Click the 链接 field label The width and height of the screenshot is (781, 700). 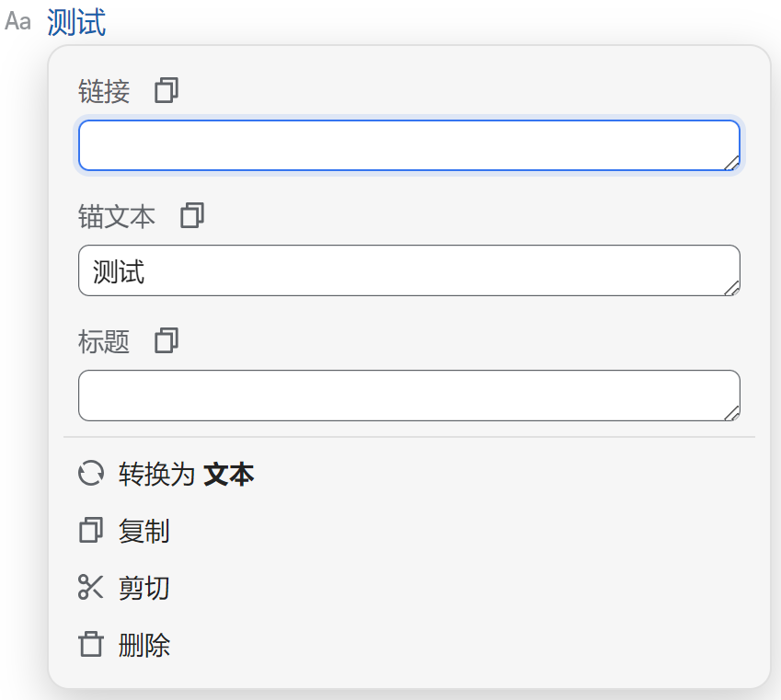(104, 91)
